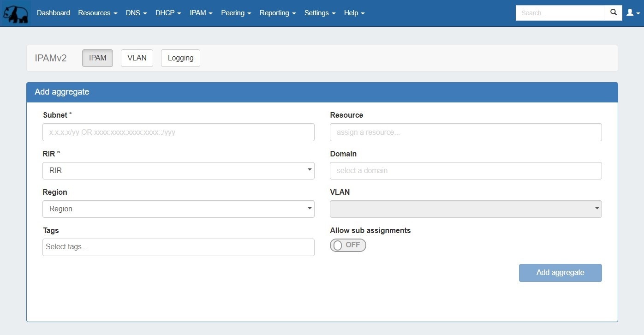
Task: Open the IPAM menu in navbar
Action: click(x=201, y=13)
